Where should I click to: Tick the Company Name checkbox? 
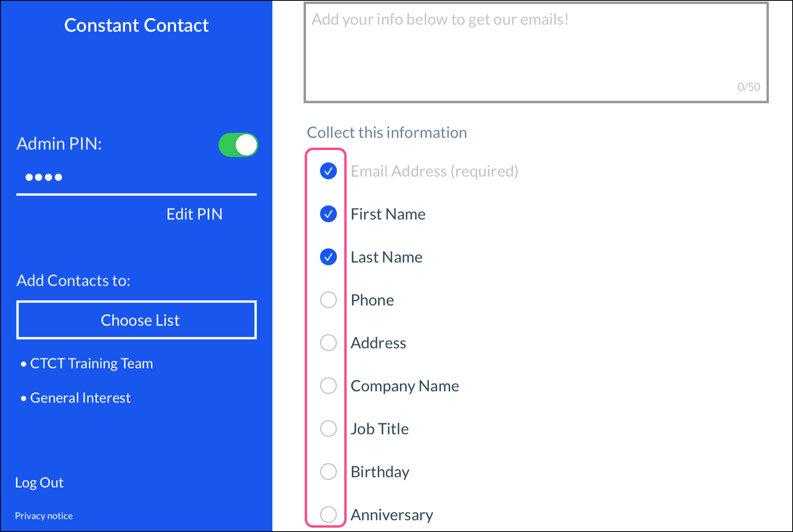click(328, 386)
